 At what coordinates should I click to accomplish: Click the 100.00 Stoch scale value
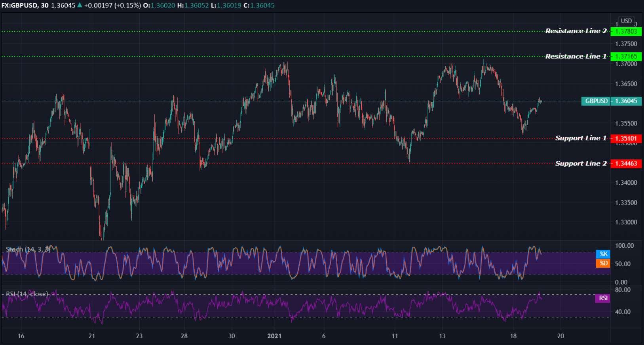624,246
